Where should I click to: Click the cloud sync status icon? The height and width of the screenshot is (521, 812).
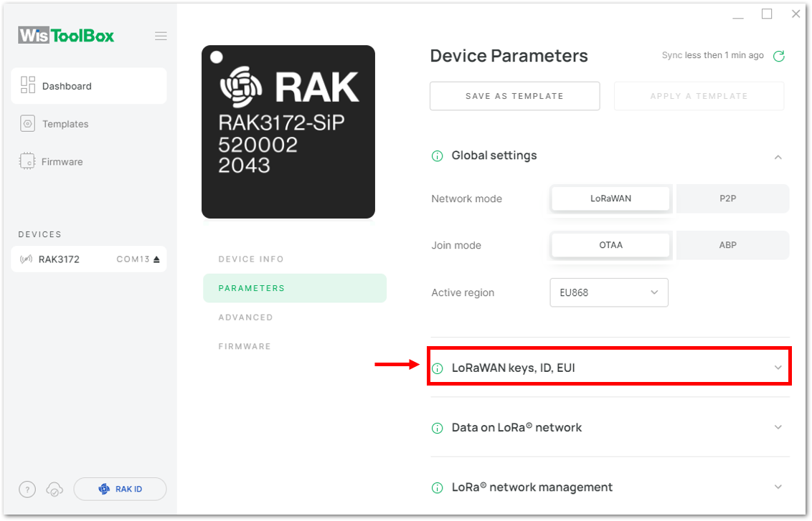55,489
